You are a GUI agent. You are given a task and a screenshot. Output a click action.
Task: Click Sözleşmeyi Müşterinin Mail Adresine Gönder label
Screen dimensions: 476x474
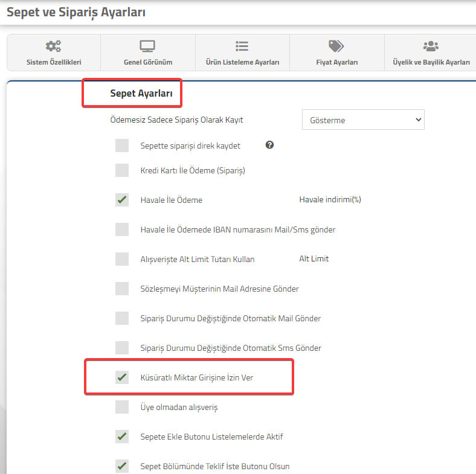[x=219, y=289]
